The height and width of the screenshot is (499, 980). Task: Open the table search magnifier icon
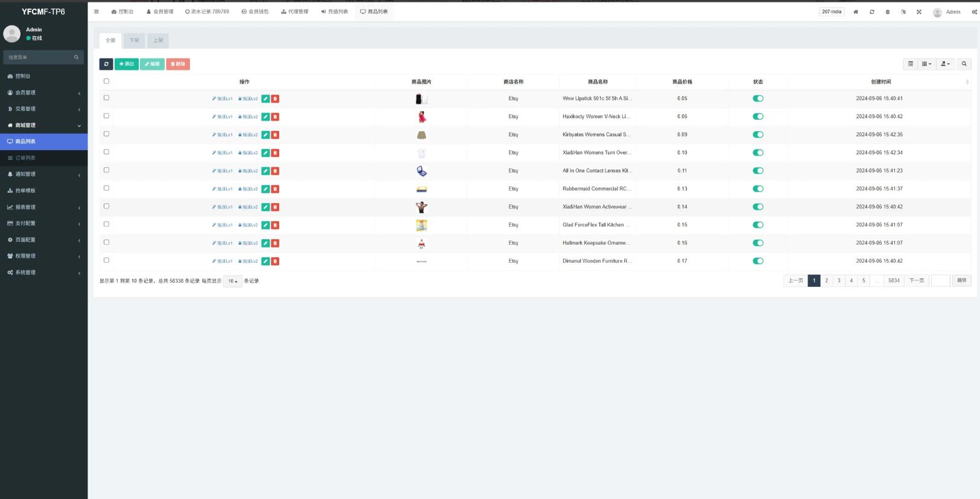pos(964,64)
